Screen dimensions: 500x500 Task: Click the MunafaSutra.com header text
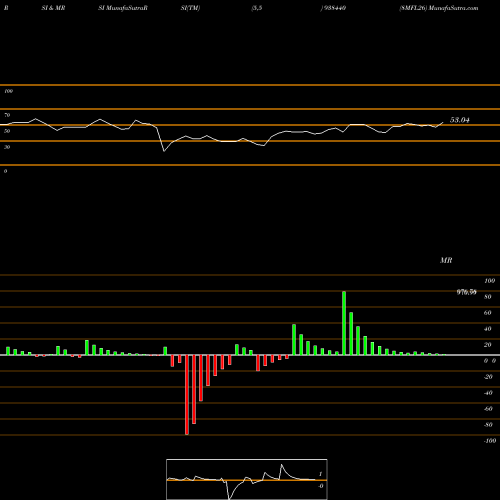point(453,8)
